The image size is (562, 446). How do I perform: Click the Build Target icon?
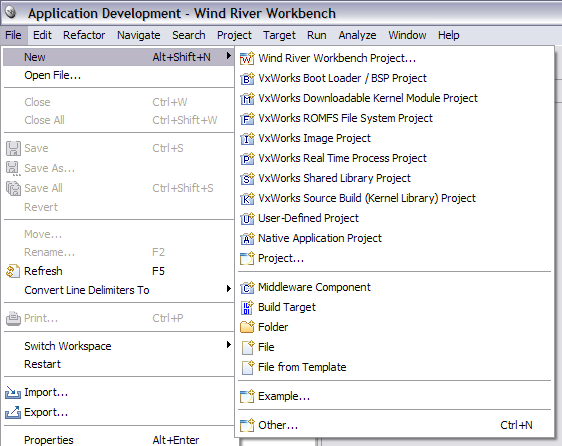(x=247, y=308)
